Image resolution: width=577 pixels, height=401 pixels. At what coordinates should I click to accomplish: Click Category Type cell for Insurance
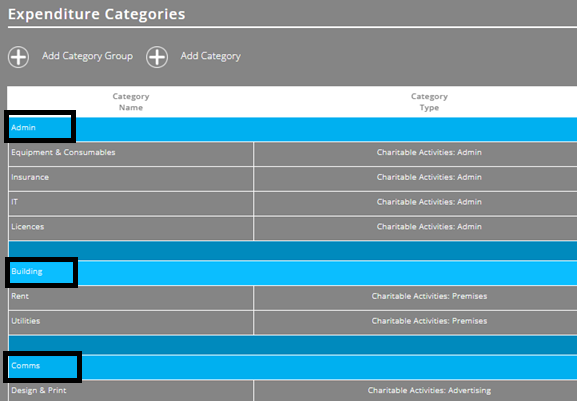click(415, 179)
